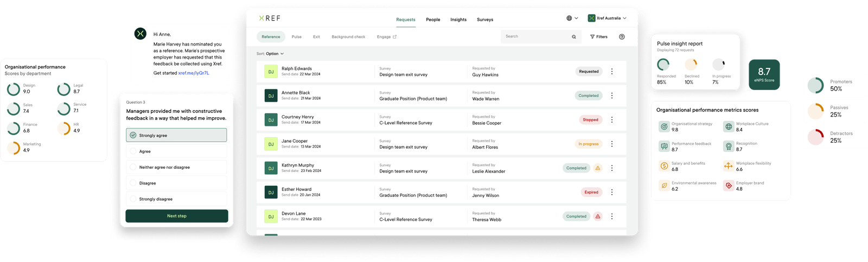Open three-dot menu for Annette Black

(x=612, y=95)
